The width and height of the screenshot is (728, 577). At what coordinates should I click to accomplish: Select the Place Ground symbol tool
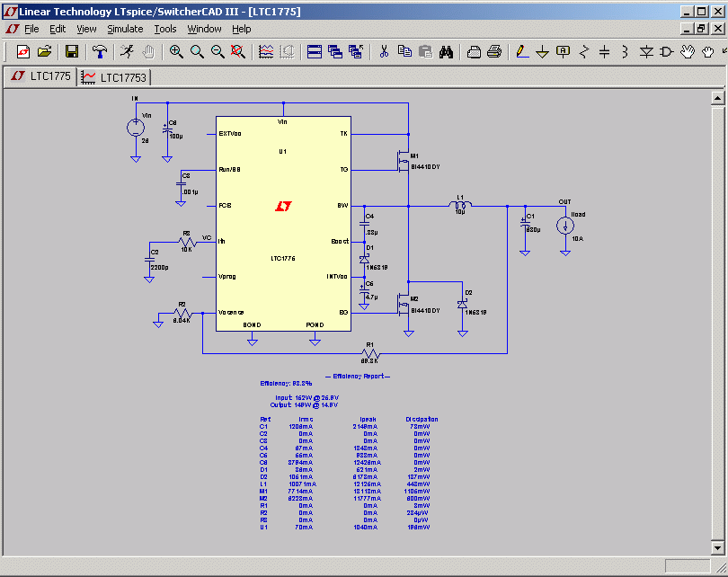pos(542,51)
